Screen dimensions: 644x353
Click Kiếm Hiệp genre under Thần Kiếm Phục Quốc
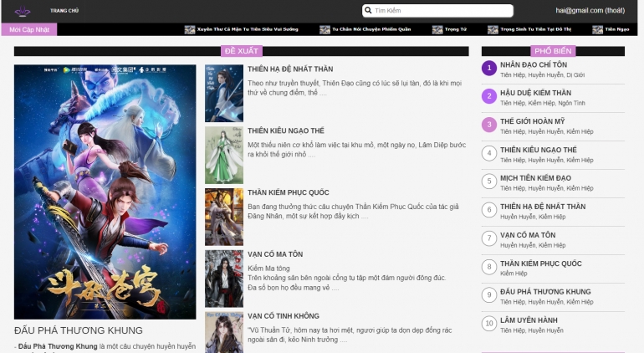(514, 274)
